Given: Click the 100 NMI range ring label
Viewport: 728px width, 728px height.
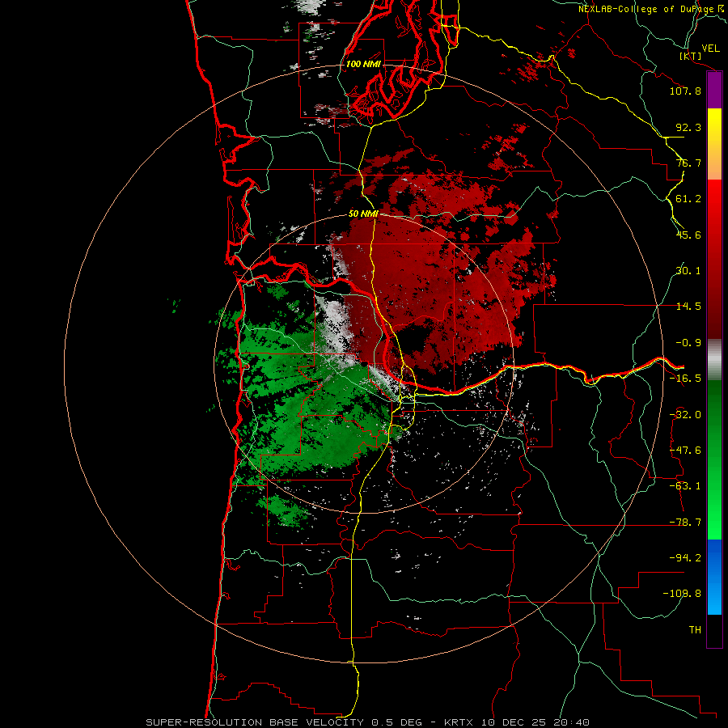Looking at the screenshot, I should 363,64.
